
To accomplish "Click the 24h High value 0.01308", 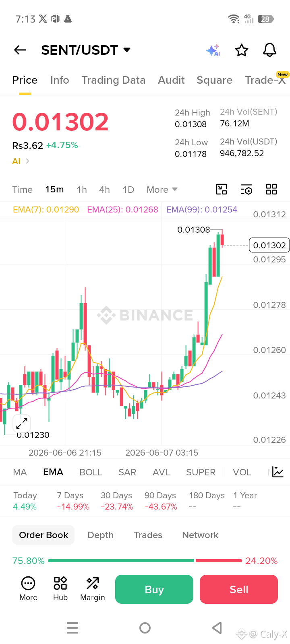I will tap(191, 124).
